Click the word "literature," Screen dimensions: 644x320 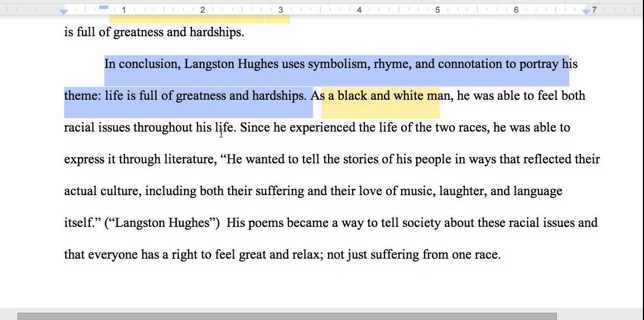coord(190,159)
